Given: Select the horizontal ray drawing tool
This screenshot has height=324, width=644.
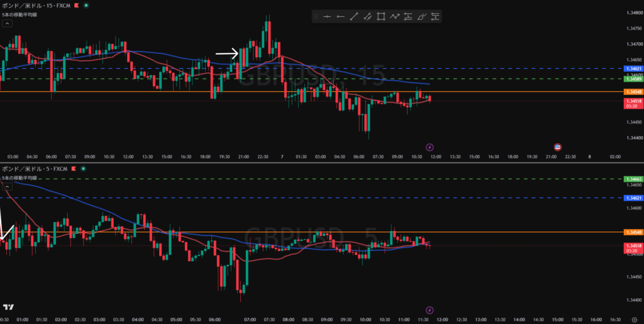Looking at the screenshot, I should 340,16.
